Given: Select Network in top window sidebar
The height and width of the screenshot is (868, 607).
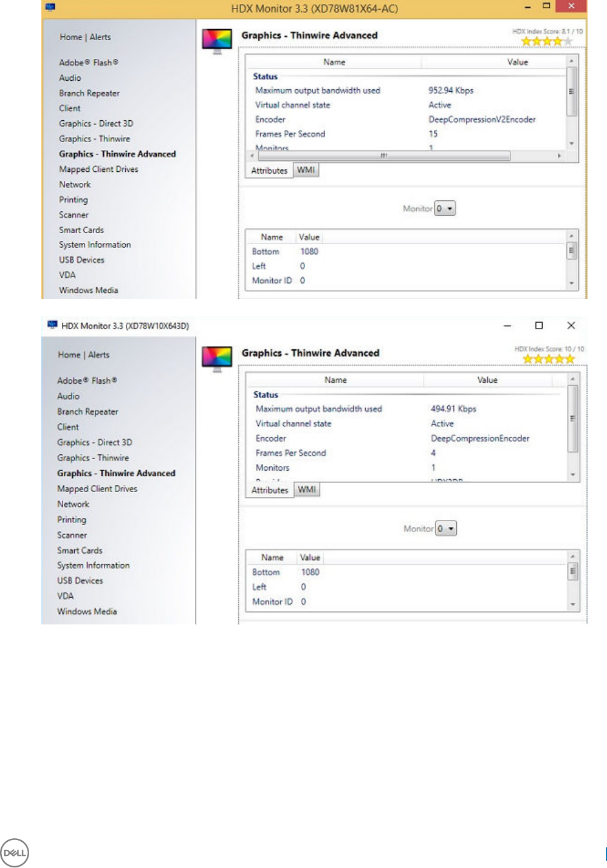Looking at the screenshot, I should click(75, 184).
